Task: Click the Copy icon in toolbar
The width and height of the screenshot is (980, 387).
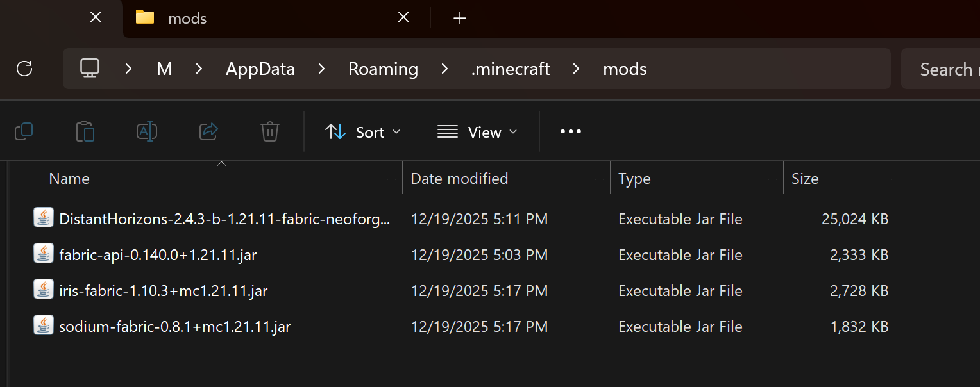Action: coord(24,132)
